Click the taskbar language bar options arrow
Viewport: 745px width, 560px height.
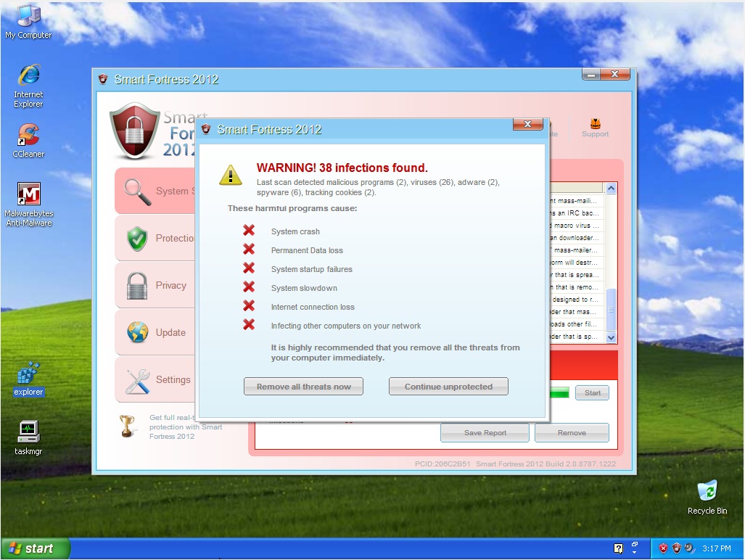click(634, 553)
